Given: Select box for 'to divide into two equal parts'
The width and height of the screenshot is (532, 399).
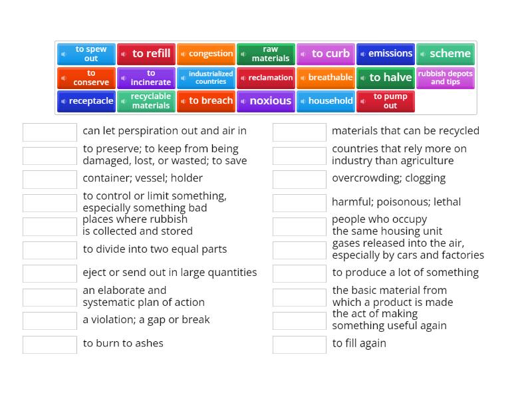Looking at the screenshot, I should pos(50,250).
